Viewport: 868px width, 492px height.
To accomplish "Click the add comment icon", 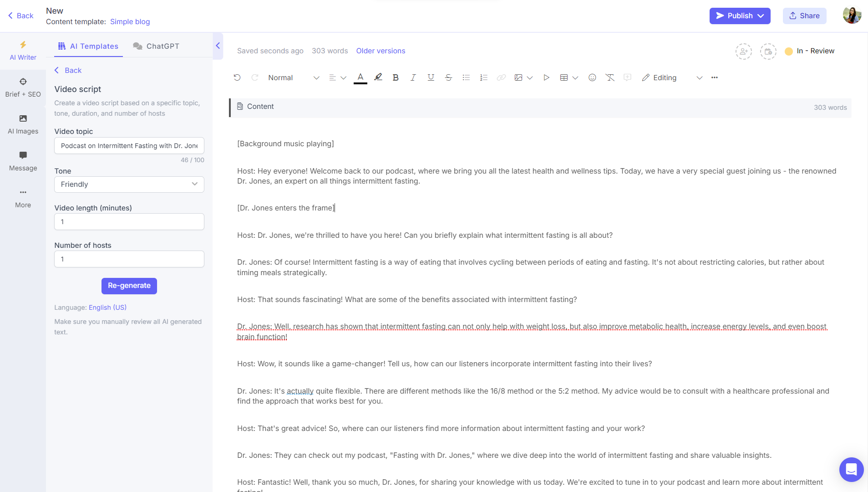I will pos(628,77).
